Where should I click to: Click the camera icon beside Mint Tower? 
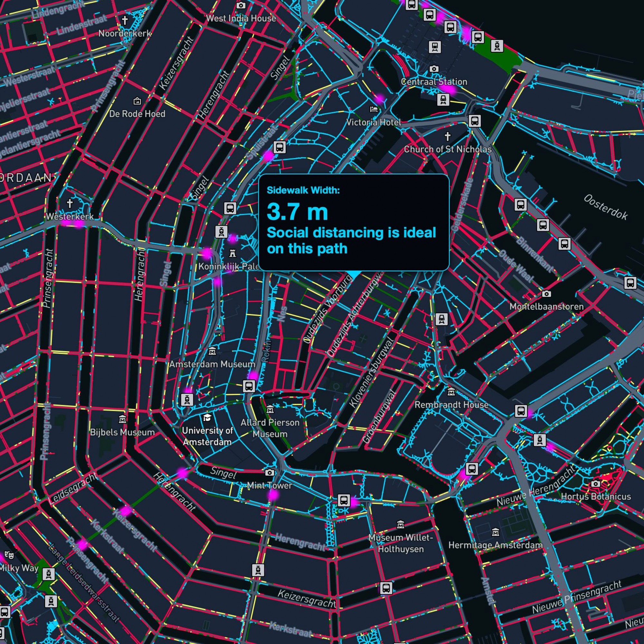(269, 472)
